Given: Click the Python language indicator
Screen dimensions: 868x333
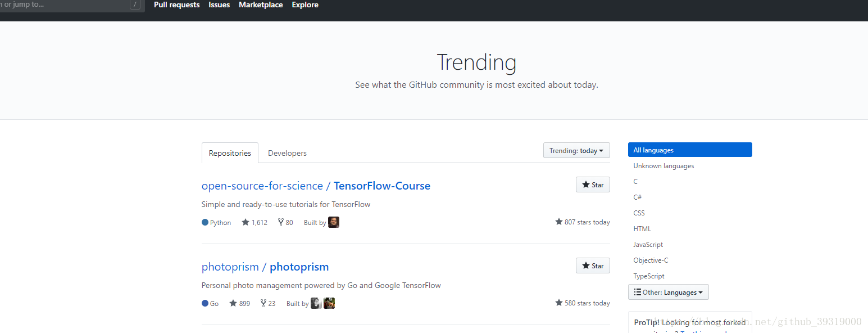Looking at the screenshot, I should (216, 222).
